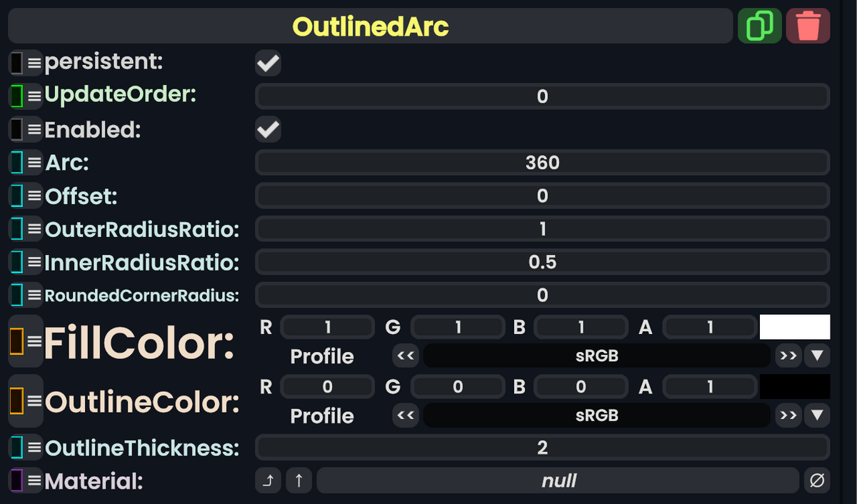Click the left chevron on OutlineColor profile
Image resolution: width=857 pixels, height=504 pixels.
pos(406,415)
